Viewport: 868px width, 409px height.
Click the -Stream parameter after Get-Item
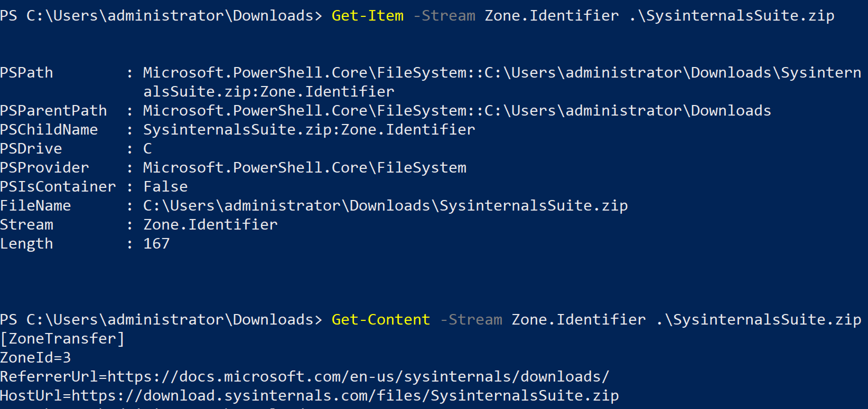tap(444, 16)
